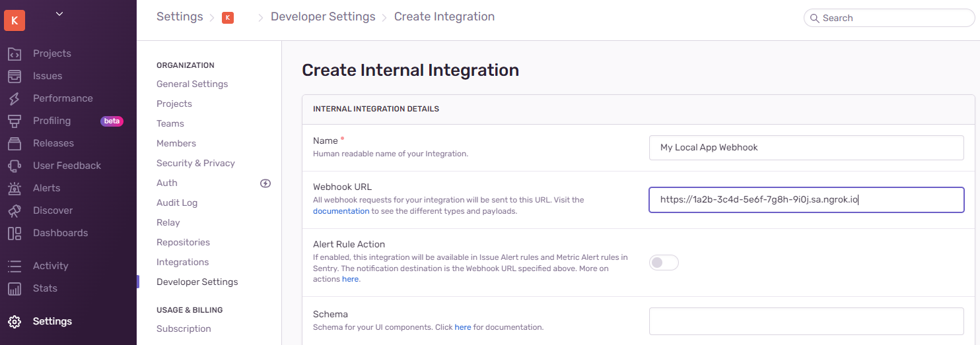Expand the organization dropdown chevron

[59, 13]
